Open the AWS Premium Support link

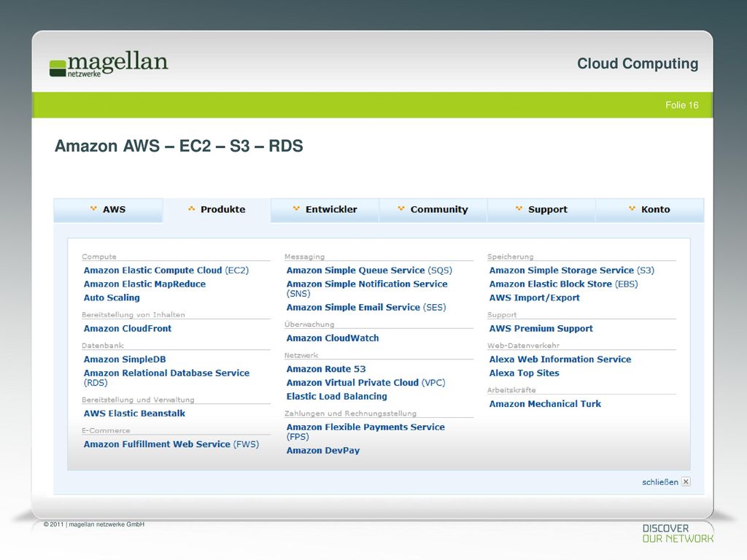point(541,329)
